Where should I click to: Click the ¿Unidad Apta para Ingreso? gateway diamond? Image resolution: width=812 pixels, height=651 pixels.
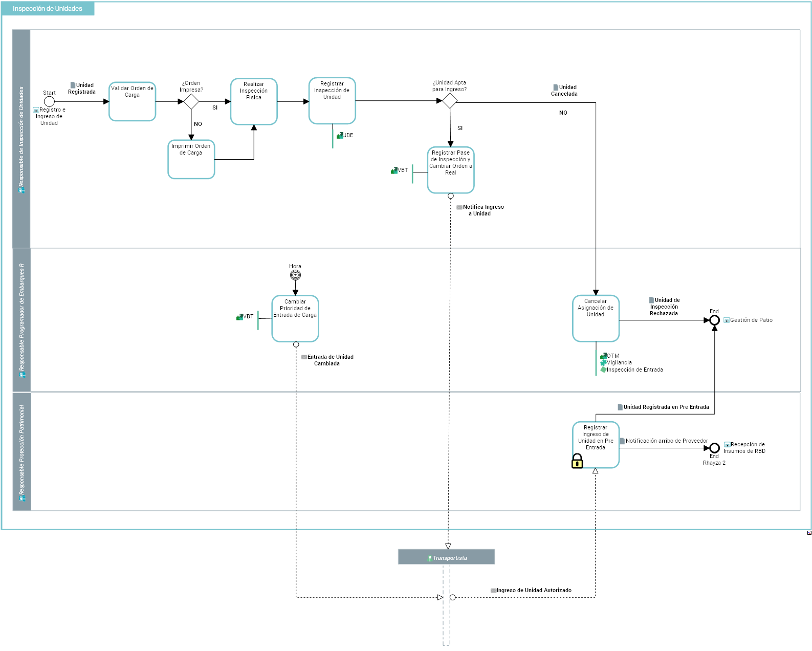point(450,101)
